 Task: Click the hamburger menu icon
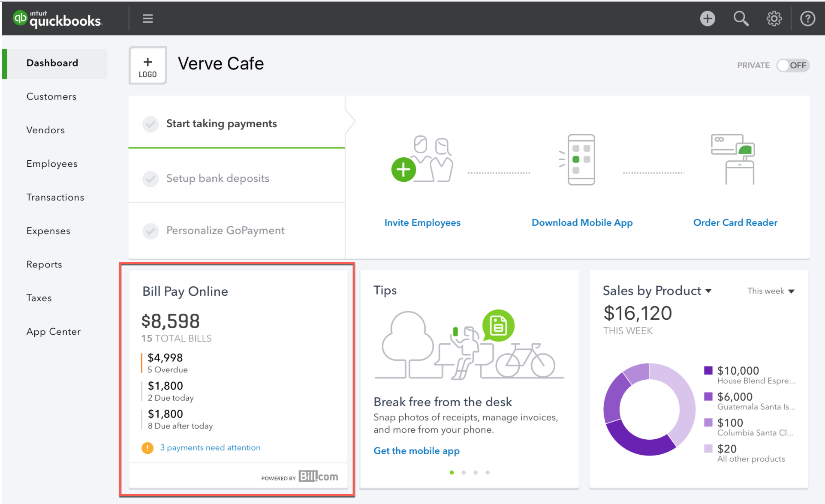pyautogui.click(x=148, y=18)
